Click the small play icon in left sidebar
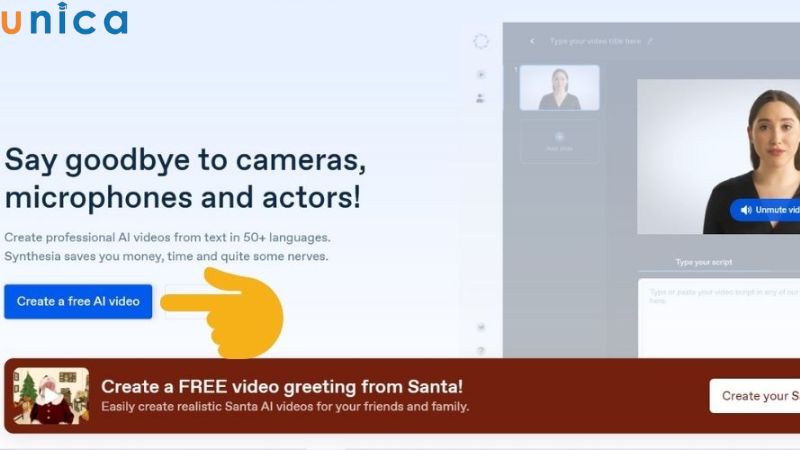Image resolution: width=800 pixels, height=450 pixels. [481, 74]
